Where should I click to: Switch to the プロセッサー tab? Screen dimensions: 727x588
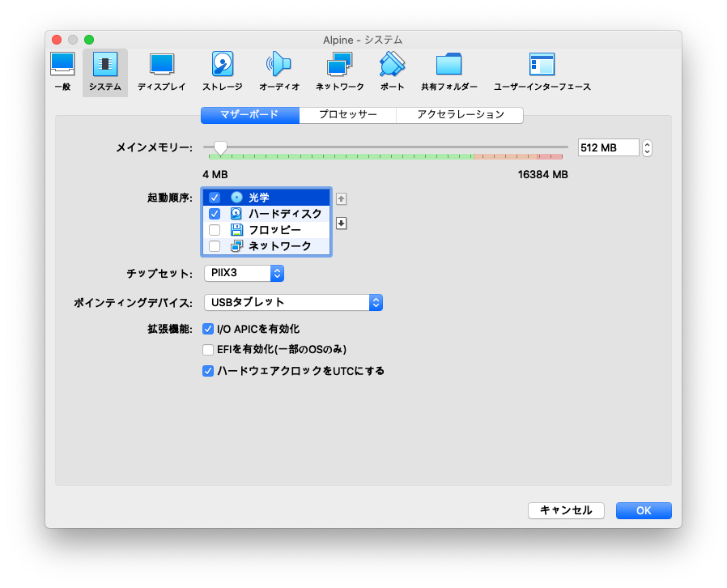[348, 115]
